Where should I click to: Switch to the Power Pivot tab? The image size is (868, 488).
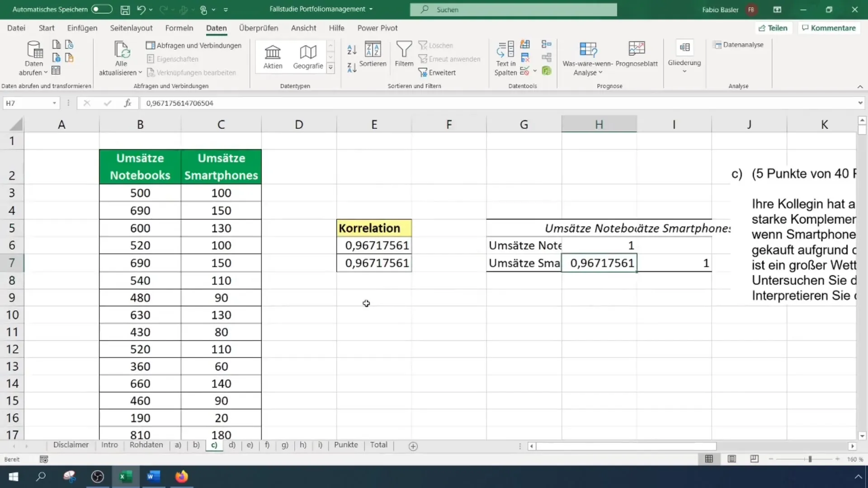point(377,28)
